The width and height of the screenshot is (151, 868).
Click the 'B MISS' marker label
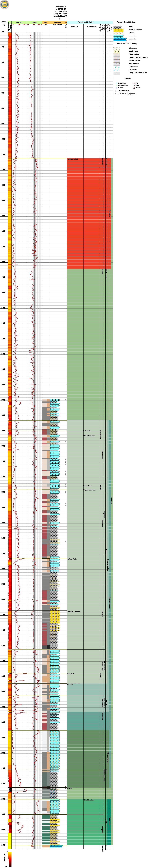[69, 789]
